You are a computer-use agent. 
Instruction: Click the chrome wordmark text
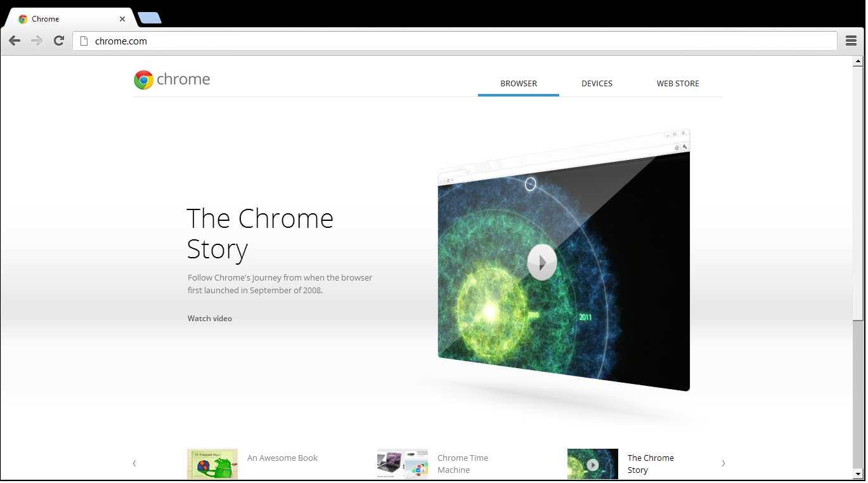(x=183, y=80)
